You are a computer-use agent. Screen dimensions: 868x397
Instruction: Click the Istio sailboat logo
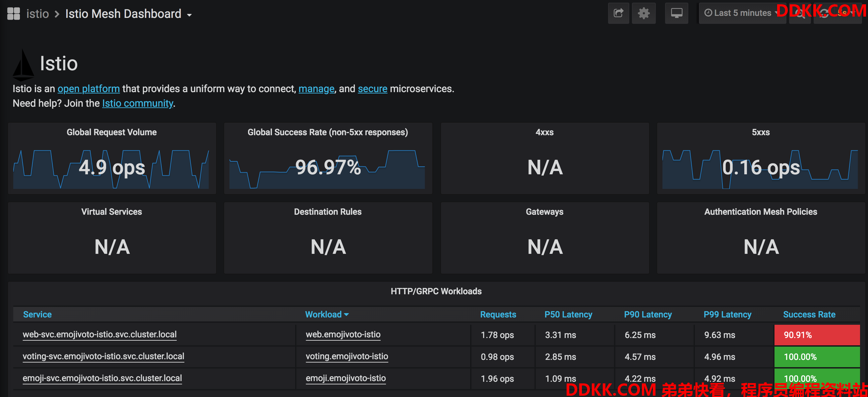coord(23,65)
